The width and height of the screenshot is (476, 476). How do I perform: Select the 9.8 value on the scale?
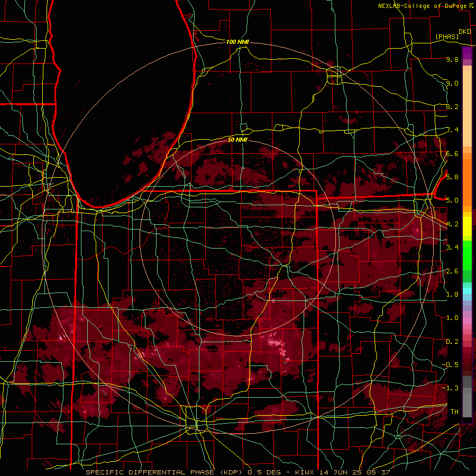point(452,59)
